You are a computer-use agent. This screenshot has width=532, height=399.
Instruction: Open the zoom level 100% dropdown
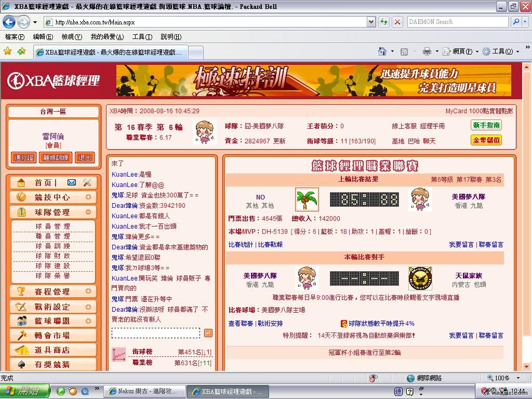[518, 378]
